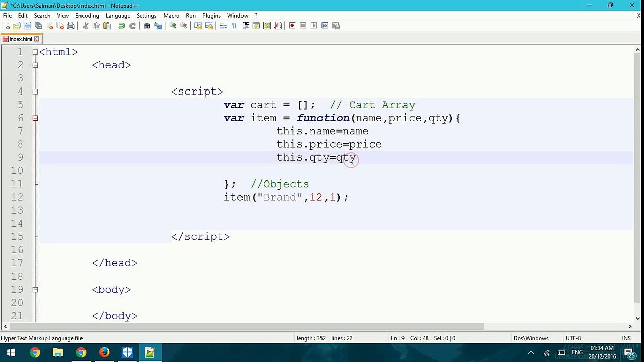Click the Close document toolbar icon
The width and height of the screenshot is (644, 362).
pyautogui.click(x=49, y=26)
